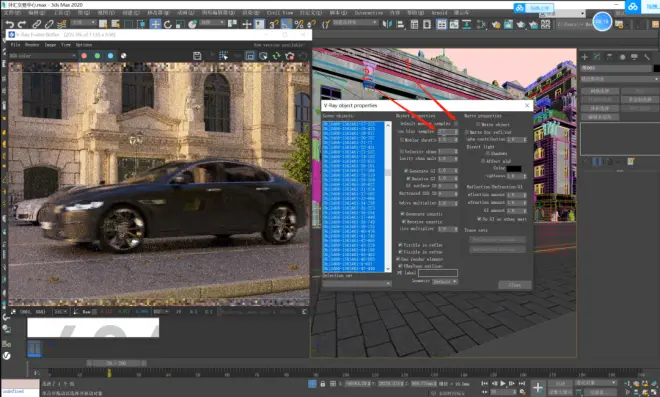Open the Geometry Default dropdown
The height and width of the screenshot is (397, 660).
pyautogui.click(x=445, y=282)
